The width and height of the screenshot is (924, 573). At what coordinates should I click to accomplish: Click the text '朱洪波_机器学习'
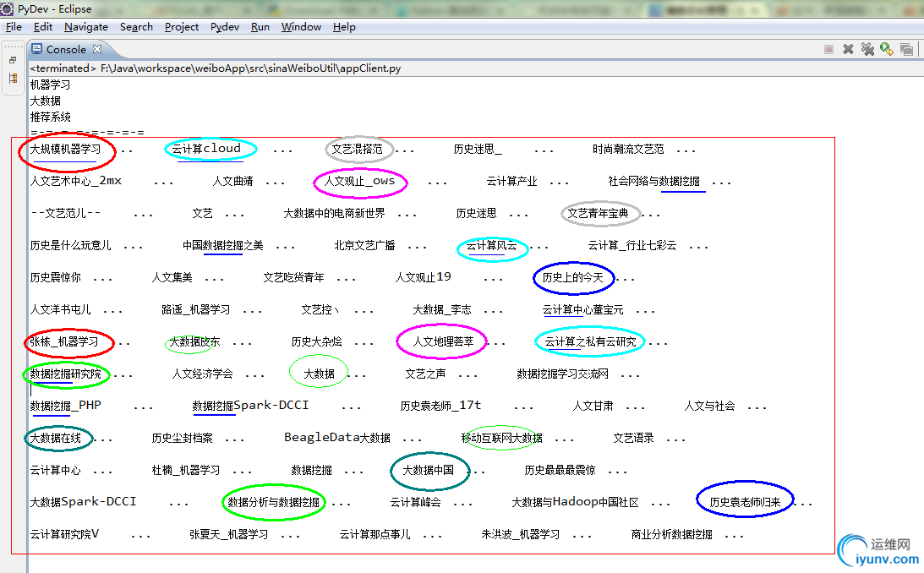tap(521, 533)
